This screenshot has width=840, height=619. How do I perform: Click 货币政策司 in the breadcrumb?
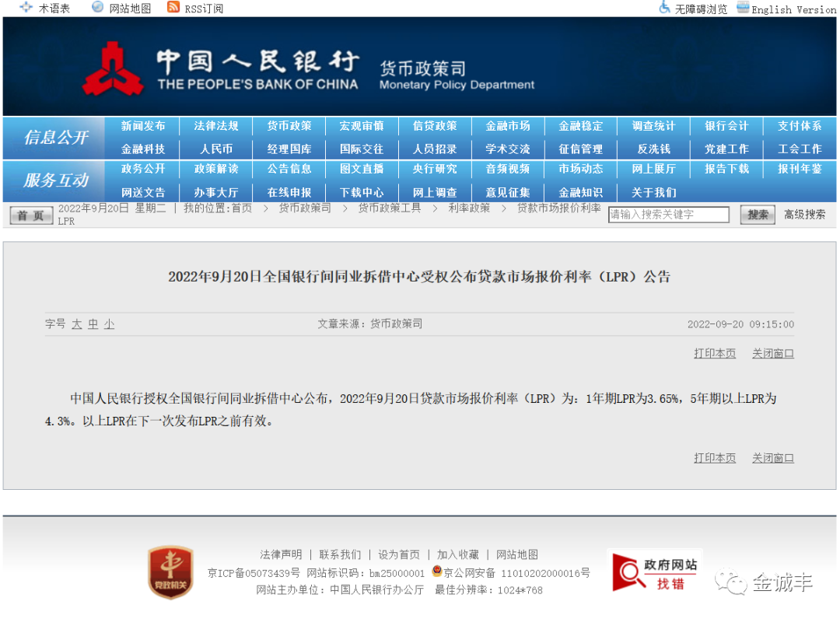click(305, 208)
